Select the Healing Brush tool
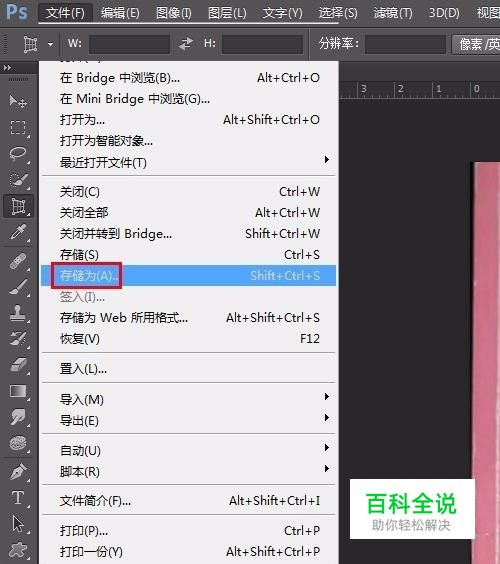This screenshot has height=564, width=500. pyautogui.click(x=17, y=261)
